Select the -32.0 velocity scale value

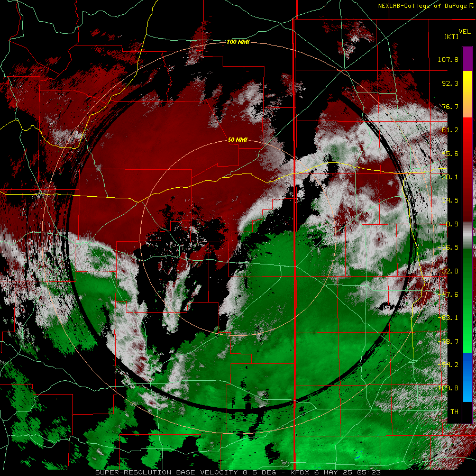[x=448, y=271]
